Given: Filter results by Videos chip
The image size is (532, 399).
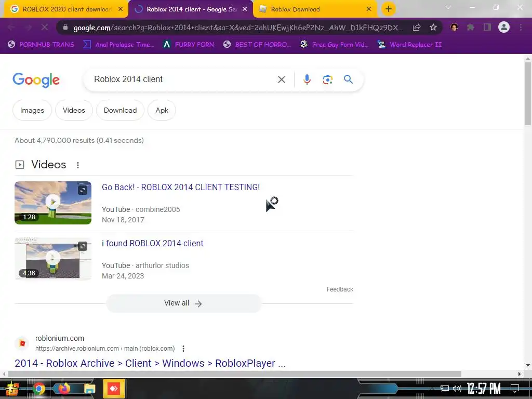Looking at the screenshot, I should pyautogui.click(x=74, y=110).
